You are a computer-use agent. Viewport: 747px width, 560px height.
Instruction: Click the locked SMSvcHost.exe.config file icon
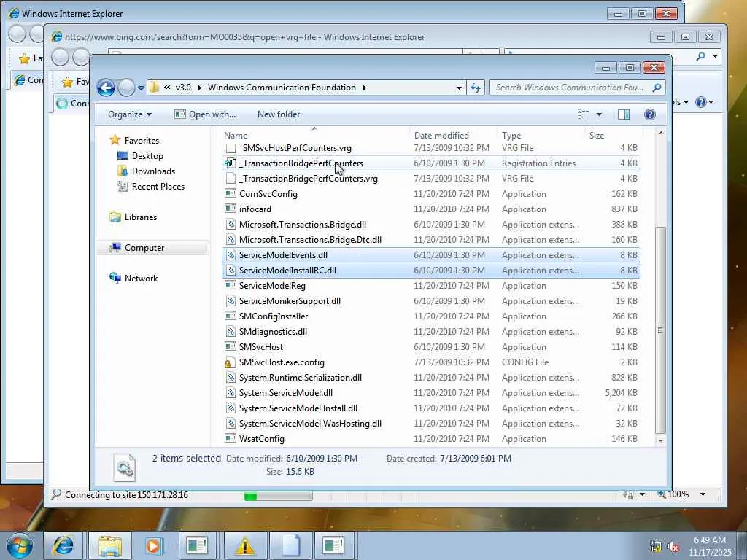tap(230, 362)
